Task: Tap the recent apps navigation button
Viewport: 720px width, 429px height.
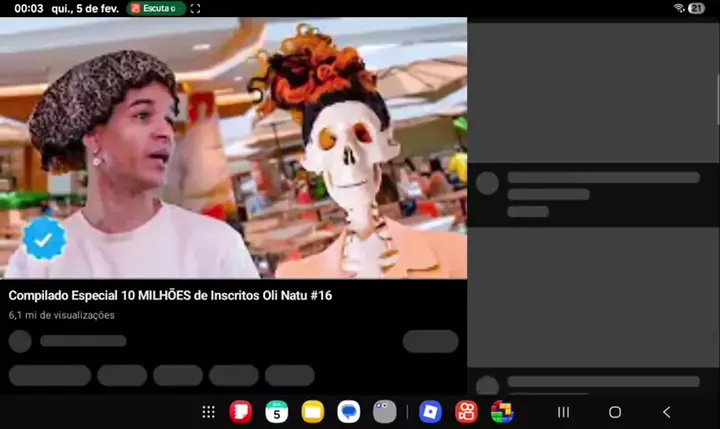Action: click(563, 412)
